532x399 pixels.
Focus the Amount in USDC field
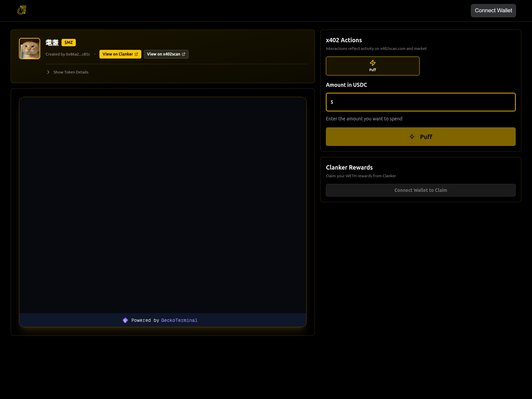tap(421, 102)
